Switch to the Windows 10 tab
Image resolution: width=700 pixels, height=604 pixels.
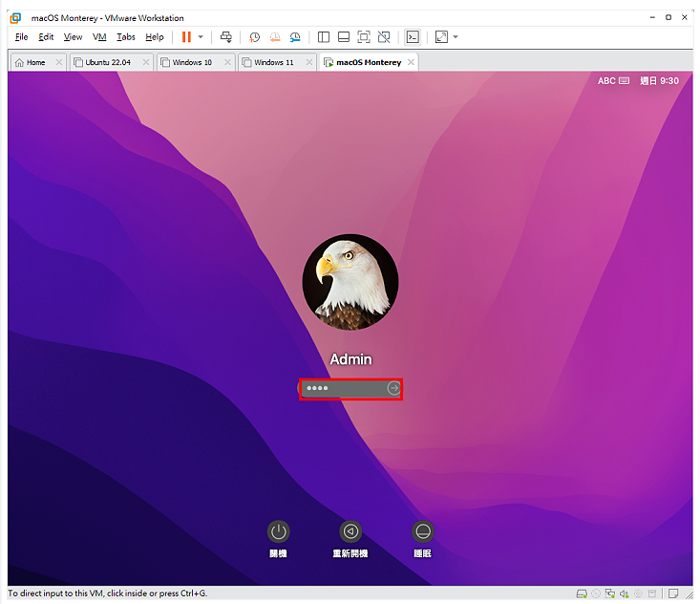(x=192, y=62)
